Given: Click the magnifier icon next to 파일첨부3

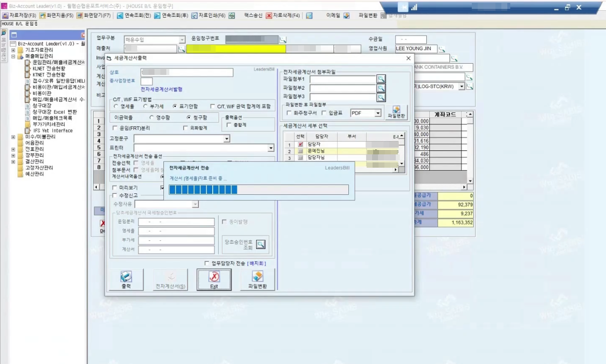Looking at the screenshot, I should (381, 97).
